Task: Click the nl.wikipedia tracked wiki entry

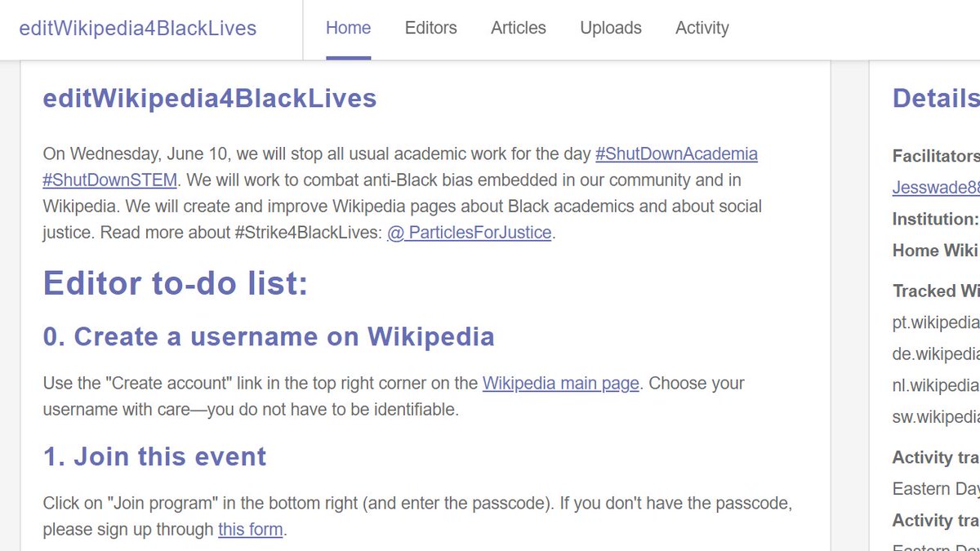Action: click(936, 385)
